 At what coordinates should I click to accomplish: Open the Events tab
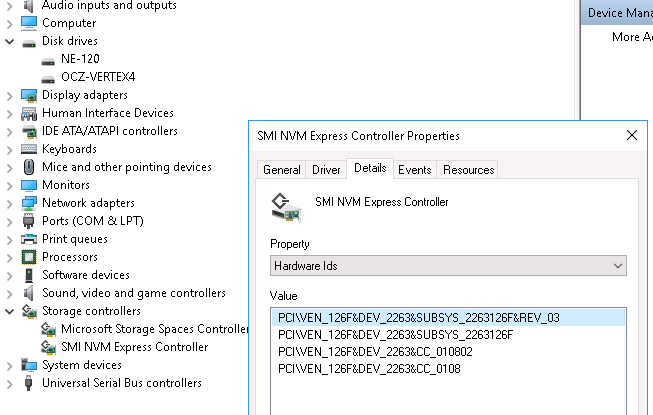(414, 170)
